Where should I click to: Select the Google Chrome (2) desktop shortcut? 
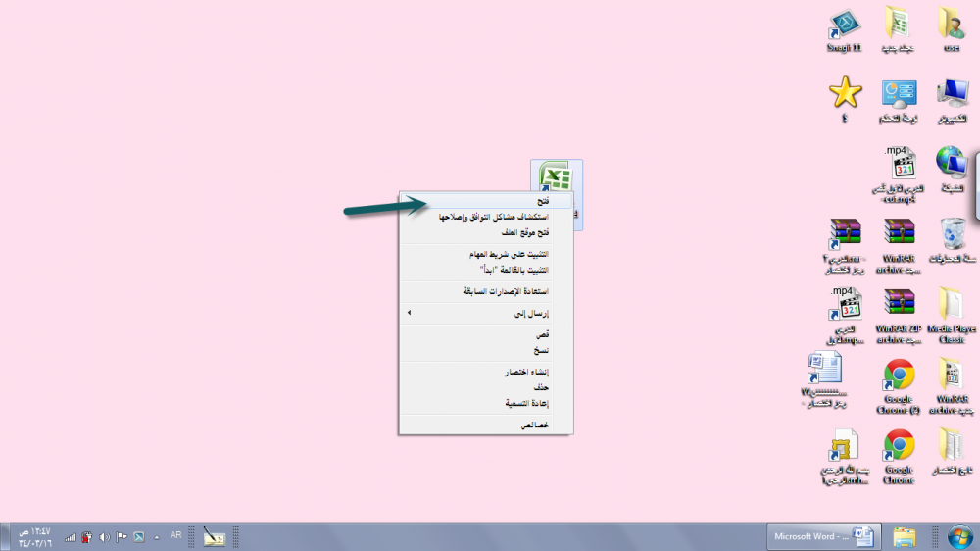[x=899, y=376]
